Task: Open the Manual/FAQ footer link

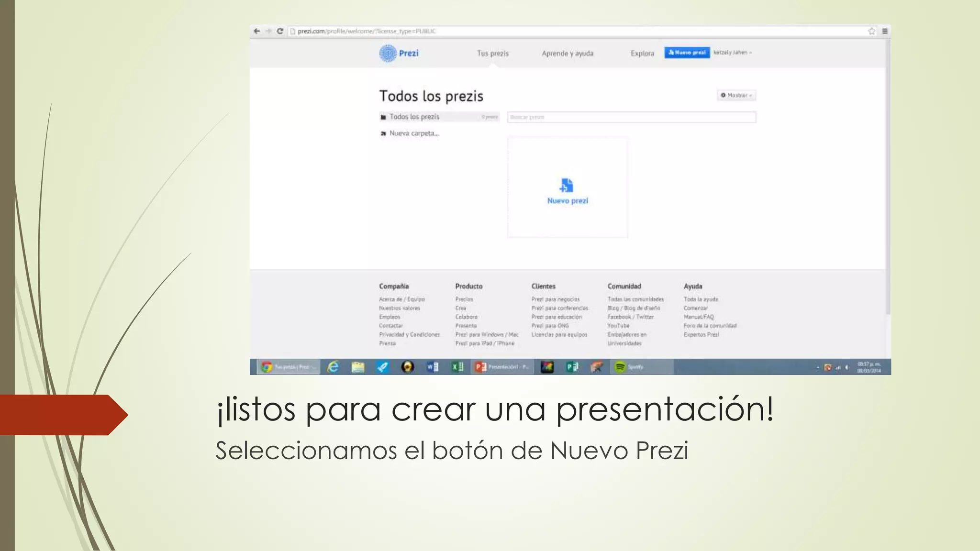Action: click(698, 317)
